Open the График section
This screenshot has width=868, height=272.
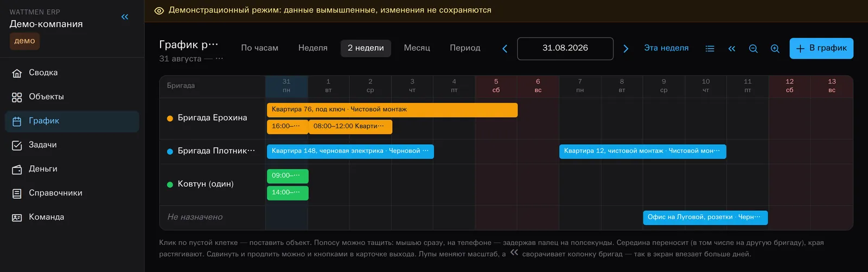[72, 121]
